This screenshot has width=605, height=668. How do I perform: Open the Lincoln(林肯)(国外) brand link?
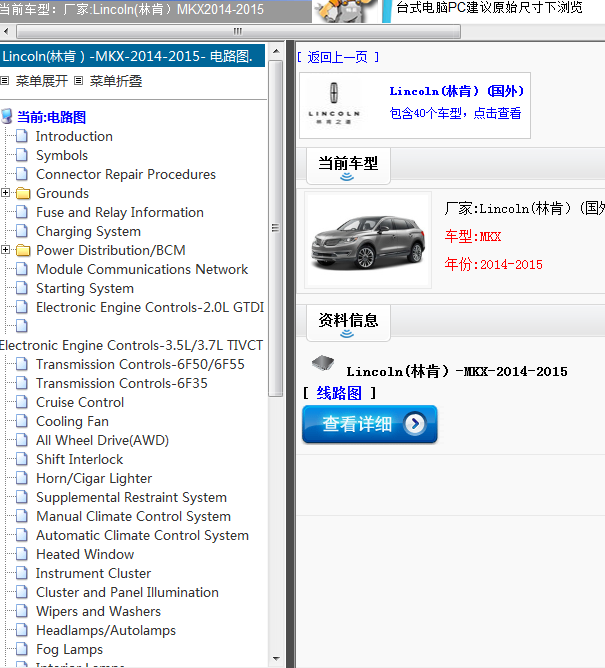pyautogui.click(x=456, y=91)
